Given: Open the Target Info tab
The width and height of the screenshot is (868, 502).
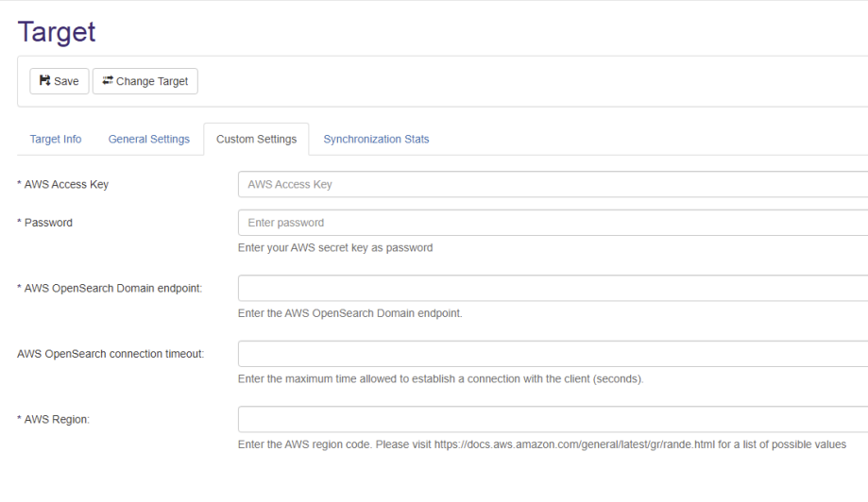Looking at the screenshot, I should point(56,139).
